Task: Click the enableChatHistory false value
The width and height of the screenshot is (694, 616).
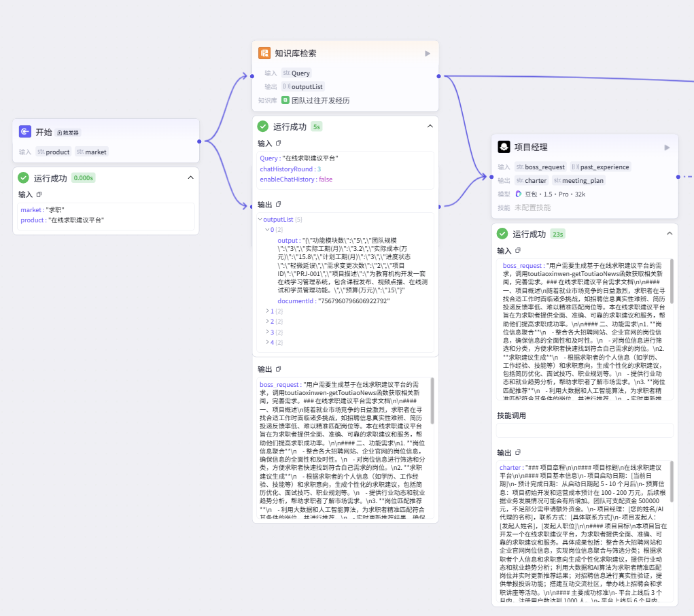Action: [326, 179]
